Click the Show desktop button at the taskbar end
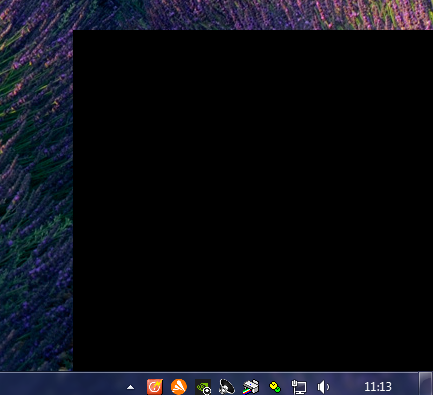Viewport: 437px width, 396px height. point(425,384)
